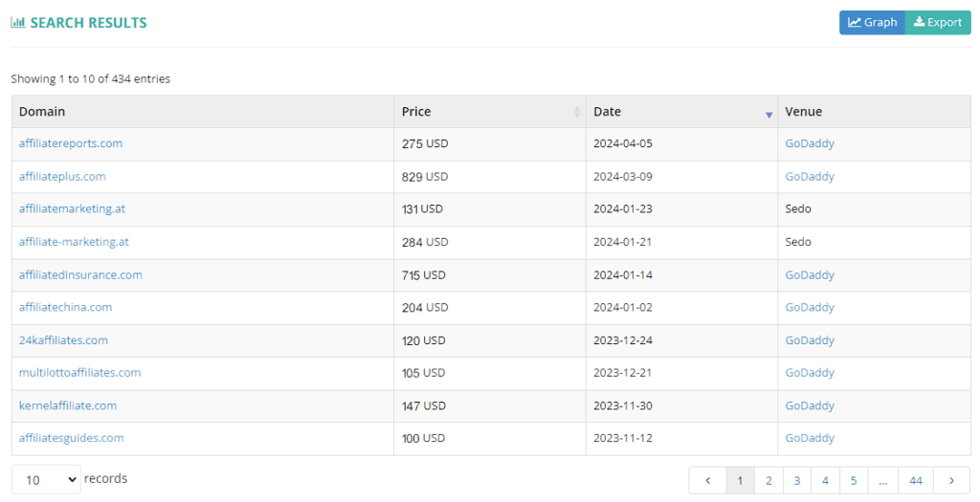Go to the previous page arrow

point(707,481)
